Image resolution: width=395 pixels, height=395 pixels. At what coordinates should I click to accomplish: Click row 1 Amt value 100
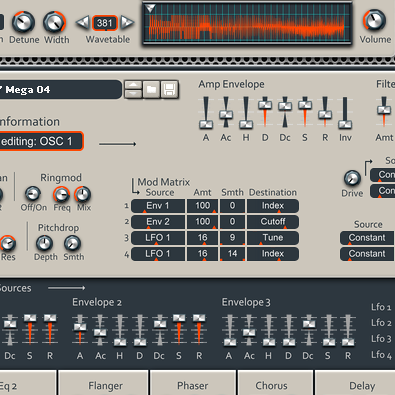pyautogui.click(x=202, y=206)
